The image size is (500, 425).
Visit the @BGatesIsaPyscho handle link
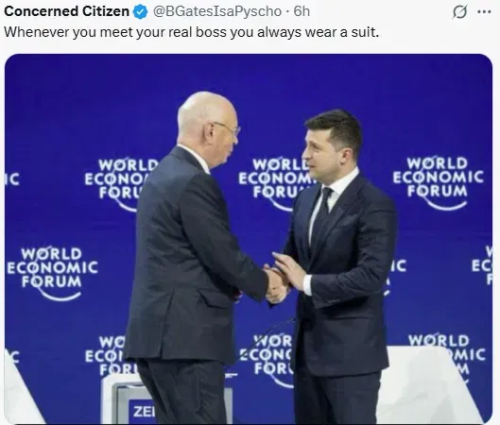[217, 12]
